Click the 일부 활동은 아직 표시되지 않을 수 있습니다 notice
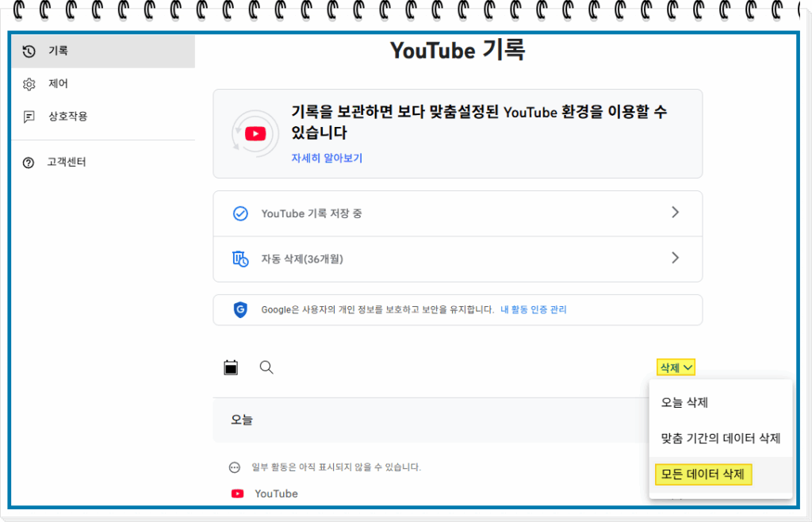The width and height of the screenshot is (812, 522). [x=336, y=467]
